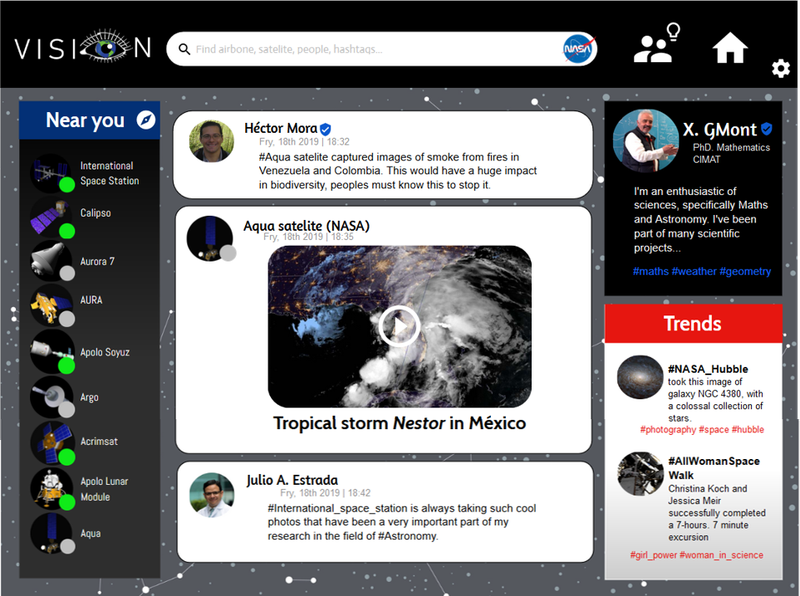800x596 pixels.
Task: Click the Hubble galaxy trend thumbnail
Action: [638, 379]
